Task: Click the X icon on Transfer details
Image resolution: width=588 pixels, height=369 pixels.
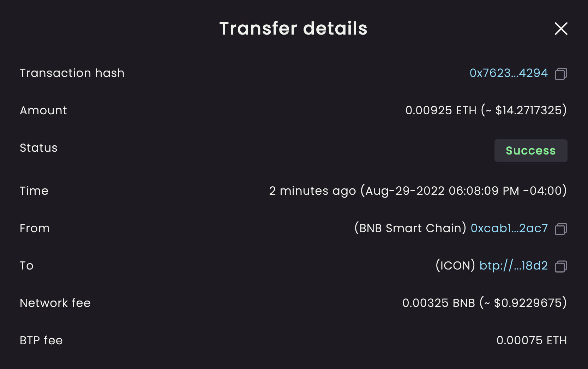Action: [561, 29]
